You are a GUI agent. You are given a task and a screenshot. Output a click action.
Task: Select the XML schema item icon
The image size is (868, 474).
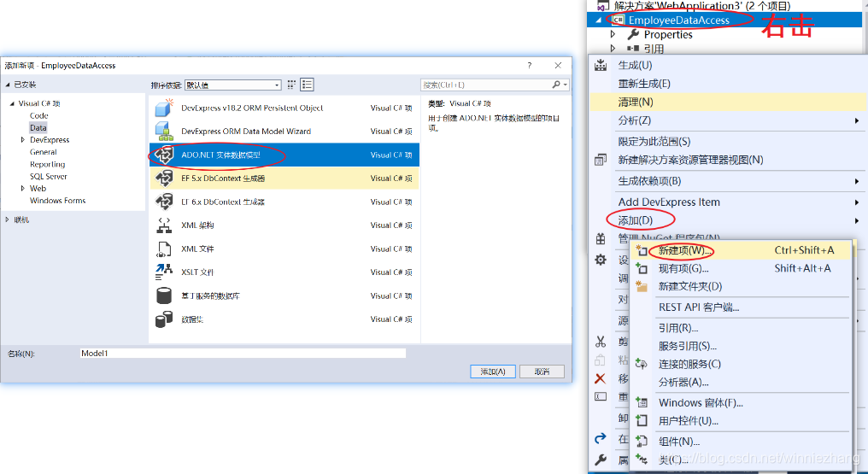(164, 225)
